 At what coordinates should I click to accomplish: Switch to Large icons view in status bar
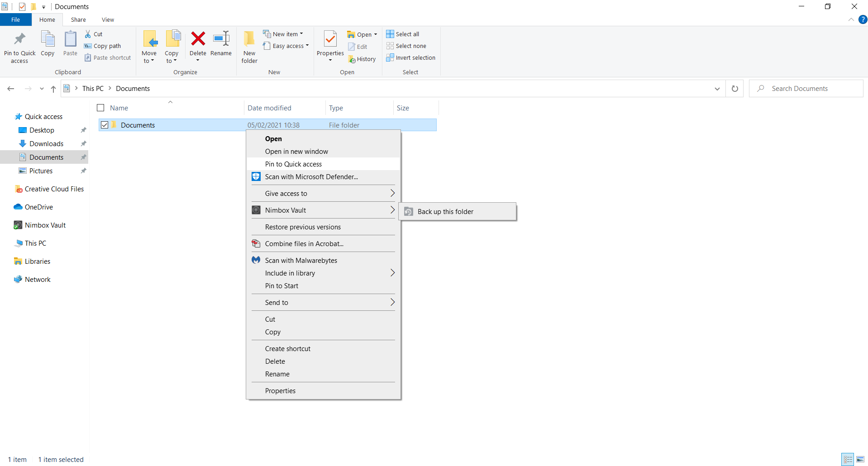pos(860,459)
